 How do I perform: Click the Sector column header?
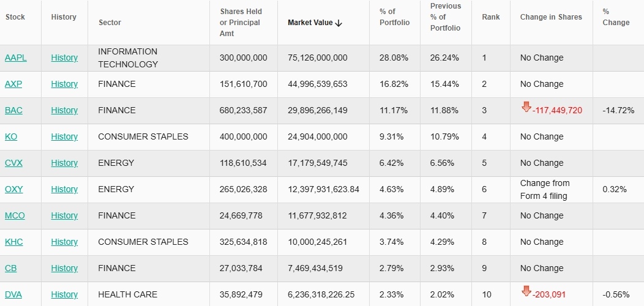click(x=110, y=23)
